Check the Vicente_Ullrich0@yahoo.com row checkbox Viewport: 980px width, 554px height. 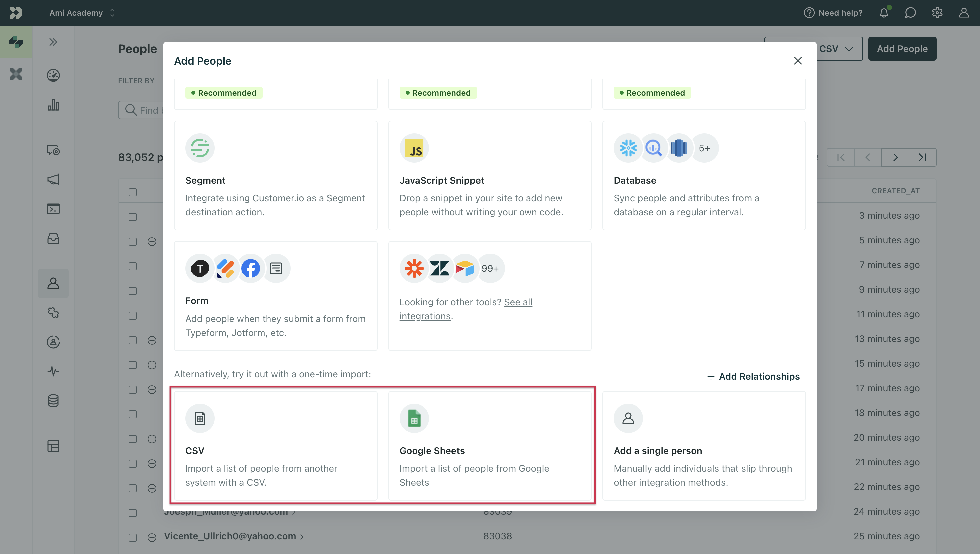(x=132, y=538)
